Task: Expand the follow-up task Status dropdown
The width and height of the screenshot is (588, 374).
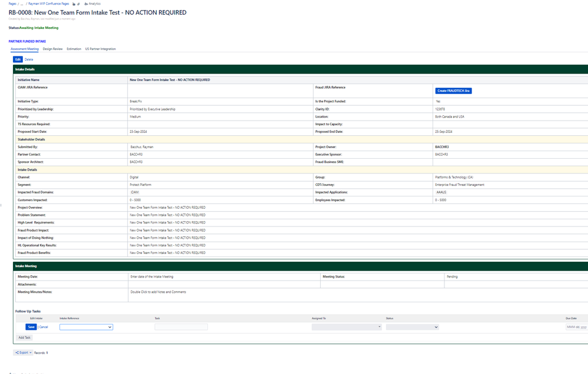Action: click(x=412, y=327)
